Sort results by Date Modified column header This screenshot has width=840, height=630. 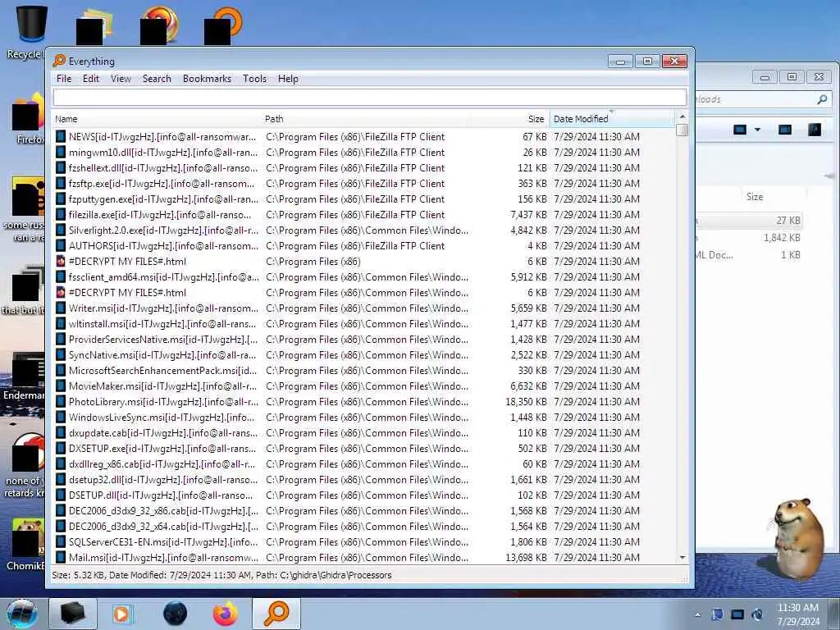[x=612, y=119]
